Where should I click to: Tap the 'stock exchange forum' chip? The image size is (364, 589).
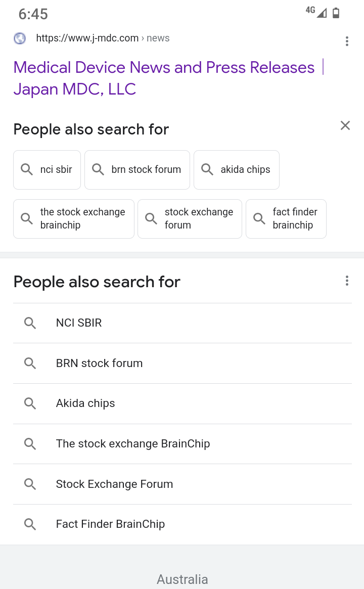coord(190,219)
